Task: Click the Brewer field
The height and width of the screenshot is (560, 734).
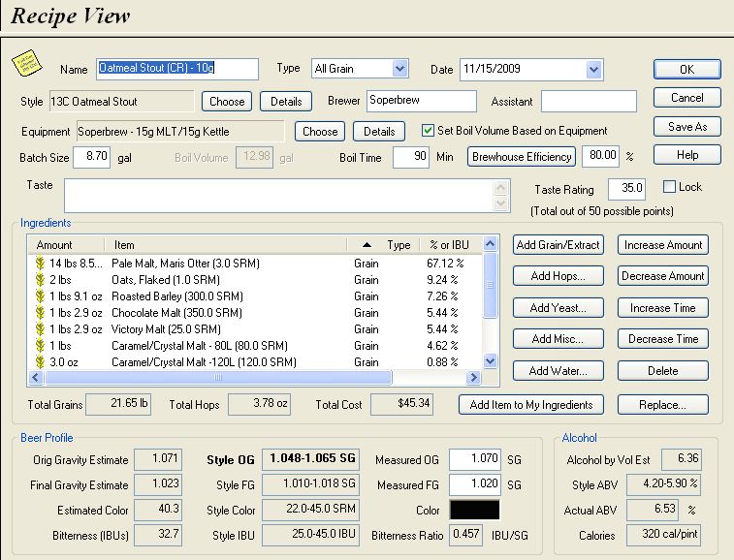Action: click(x=422, y=101)
